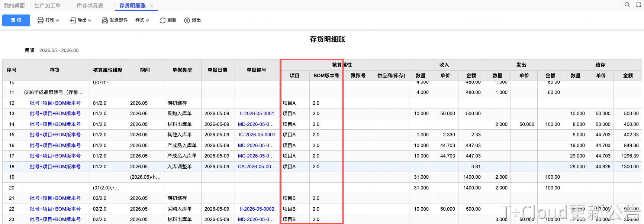Select the 1296.39 balance amount cell
The width and height of the screenshot is (644, 224).
[x=628, y=156]
